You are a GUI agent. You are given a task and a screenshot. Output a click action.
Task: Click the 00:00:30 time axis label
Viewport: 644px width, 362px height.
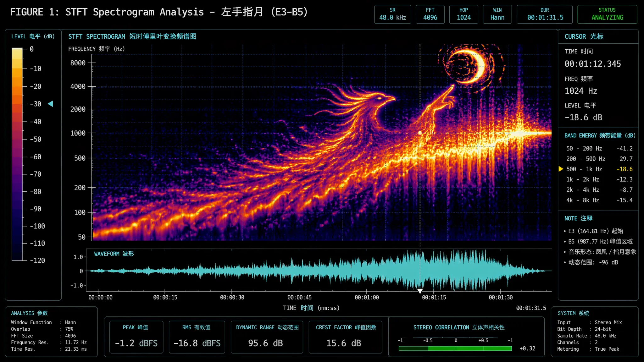232,297
